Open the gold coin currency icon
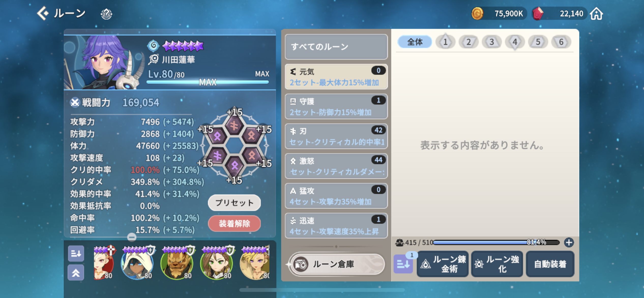This screenshot has width=644, height=298. [477, 13]
